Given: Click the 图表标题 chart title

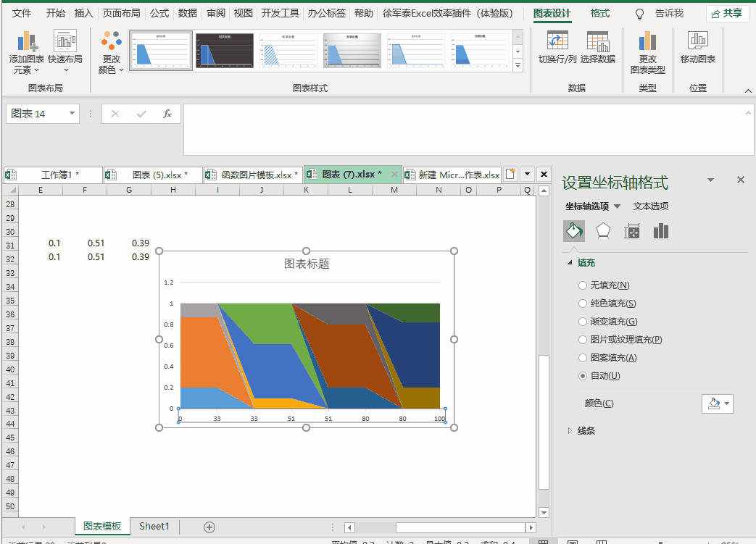Looking at the screenshot, I should (x=307, y=264).
